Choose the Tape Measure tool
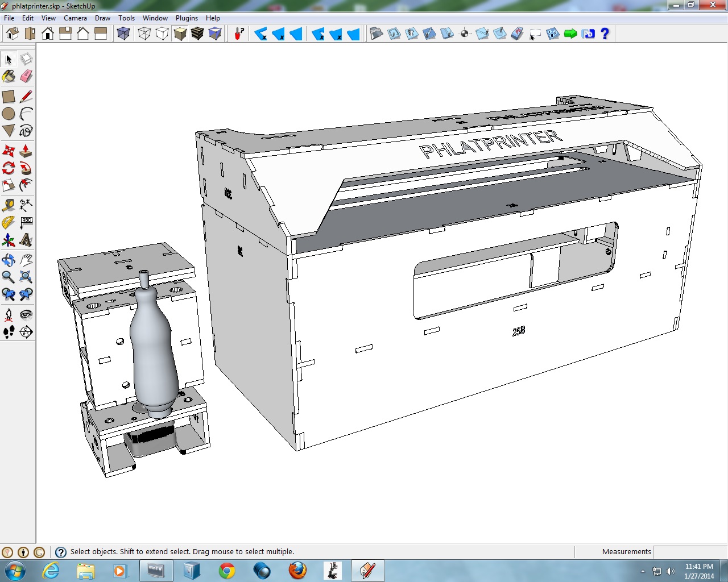Screen dimensions: 728x582 pos(9,205)
